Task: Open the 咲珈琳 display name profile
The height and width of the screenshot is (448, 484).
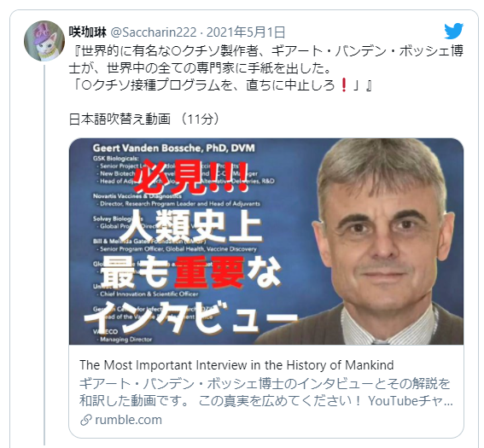Action: 88,32
